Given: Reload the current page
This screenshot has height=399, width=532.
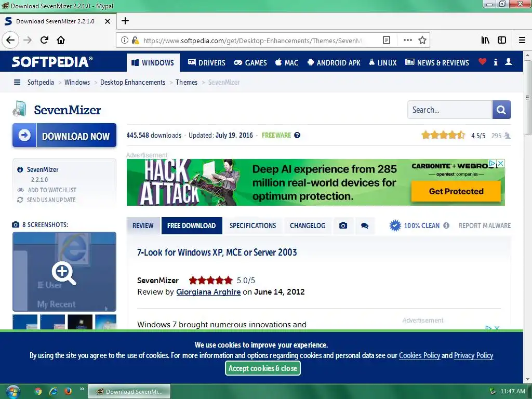Looking at the screenshot, I should pyautogui.click(x=44, y=41).
